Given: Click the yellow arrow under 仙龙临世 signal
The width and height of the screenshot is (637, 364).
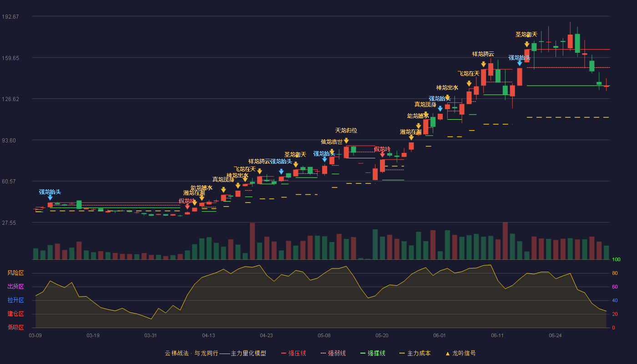Looking at the screenshot, I should 332,152.
